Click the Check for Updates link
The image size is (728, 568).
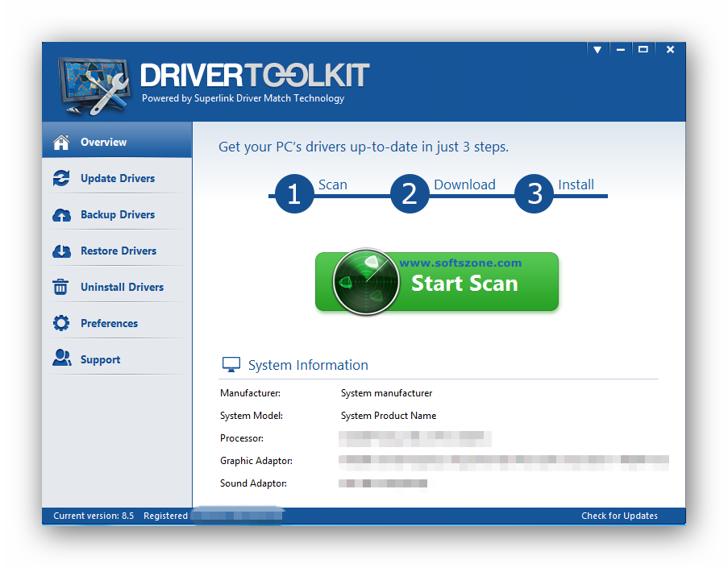(619, 516)
